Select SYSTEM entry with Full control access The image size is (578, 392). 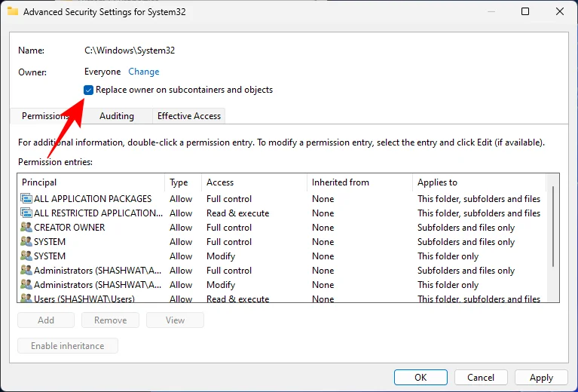click(x=282, y=242)
